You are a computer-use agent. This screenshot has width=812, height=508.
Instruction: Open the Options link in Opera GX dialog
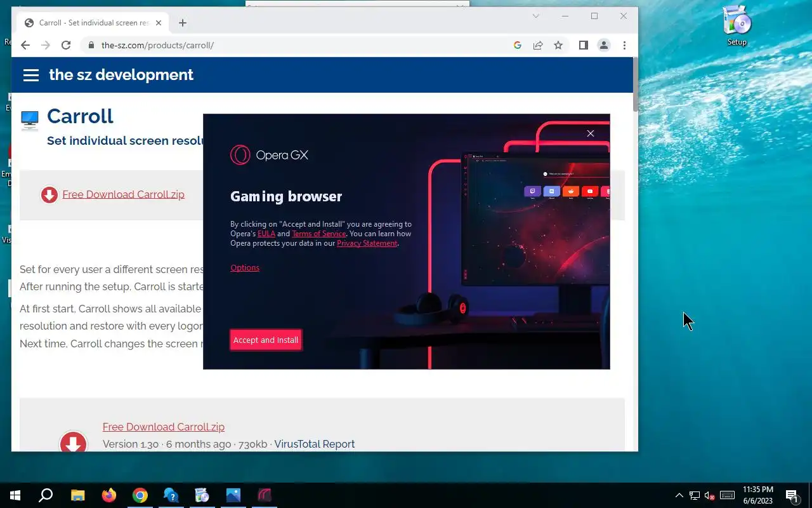(245, 267)
